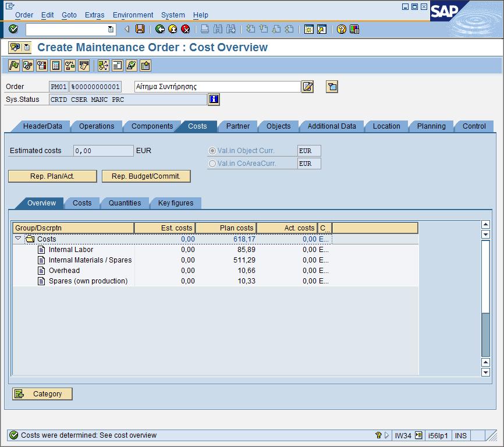Switch to the HeaderData tab
Image resolution: width=504 pixels, height=447 pixels.
pyautogui.click(x=42, y=126)
